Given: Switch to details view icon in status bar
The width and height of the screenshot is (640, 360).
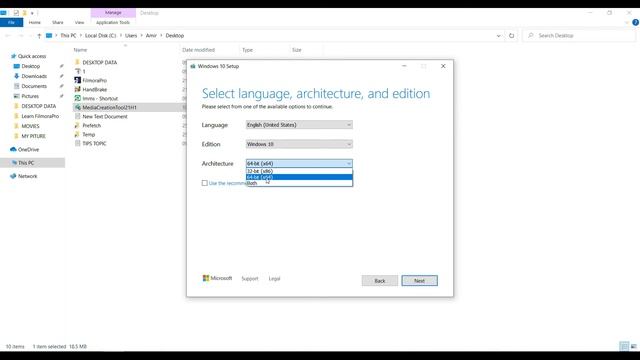Looking at the screenshot, I should [624, 346].
